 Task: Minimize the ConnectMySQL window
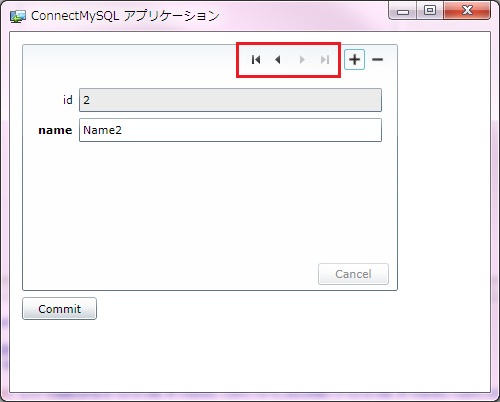click(x=403, y=11)
